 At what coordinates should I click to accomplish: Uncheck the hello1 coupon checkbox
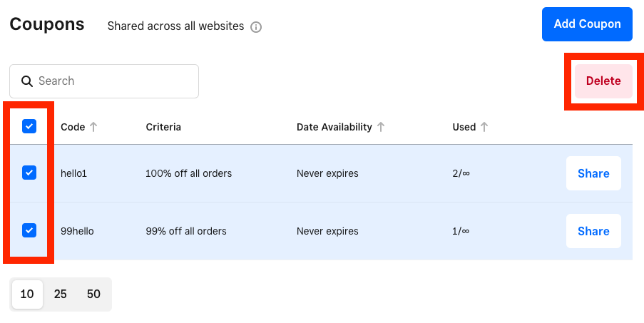point(29,173)
